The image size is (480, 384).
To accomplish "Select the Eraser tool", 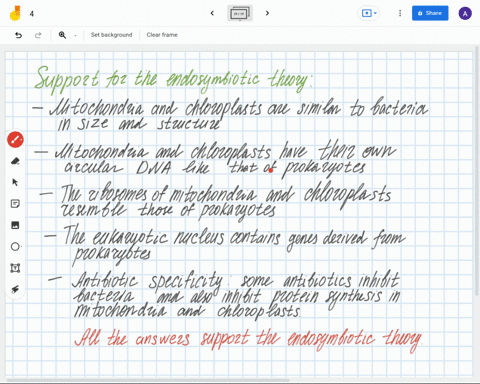I will [x=15, y=161].
